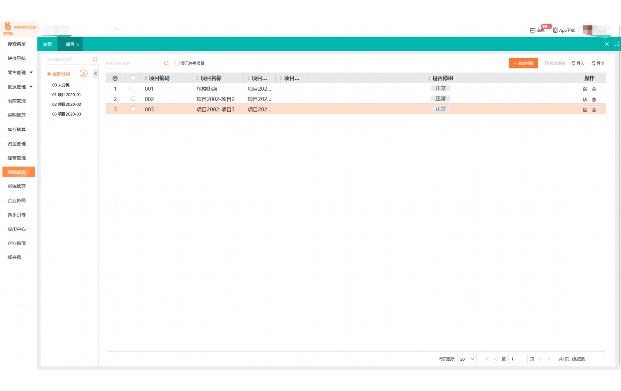Screen dimensions: 621x391
Task: Click the round orange icon beside category root
Action: pyautogui.click(x=84, y=73)
